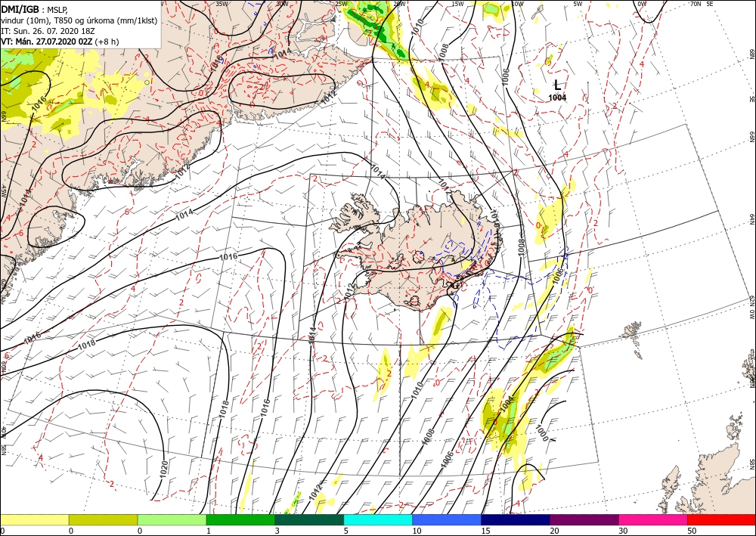
Task: Click the yellow first swatch in precipitation legend
Action: tap(34, 519)
